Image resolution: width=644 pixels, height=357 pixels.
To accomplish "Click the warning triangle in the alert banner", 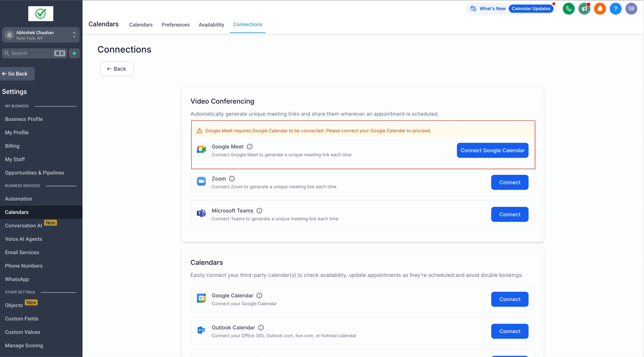I will [x=199, y=131].
